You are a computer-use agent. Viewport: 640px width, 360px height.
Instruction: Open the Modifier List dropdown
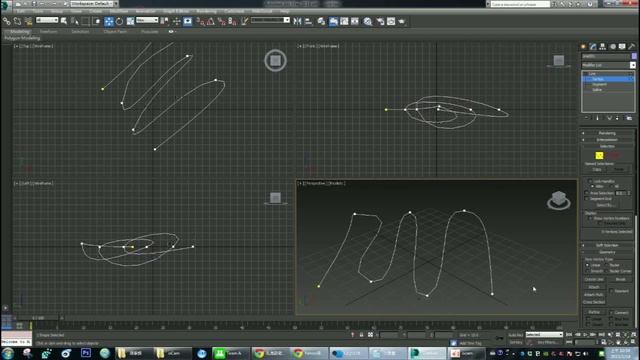coord(608,65)
